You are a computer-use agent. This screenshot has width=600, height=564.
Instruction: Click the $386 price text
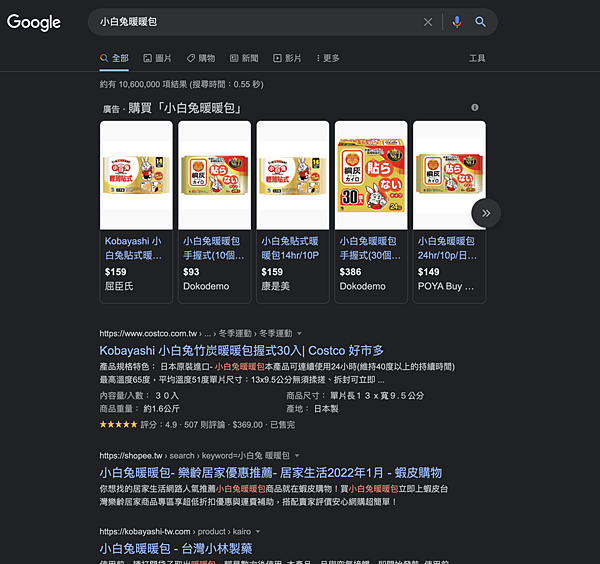350,272
